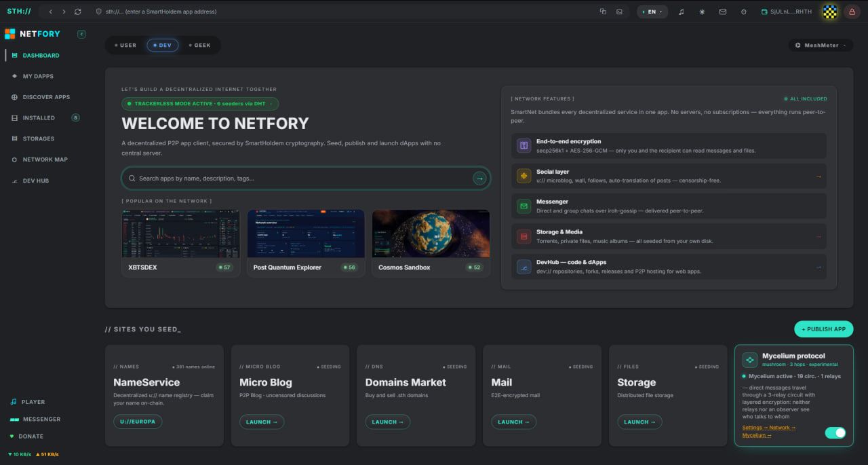Open U://EUROPA on NameService card
The height and width of the screenshot is (465, 868).
click(x=138, y=422)
